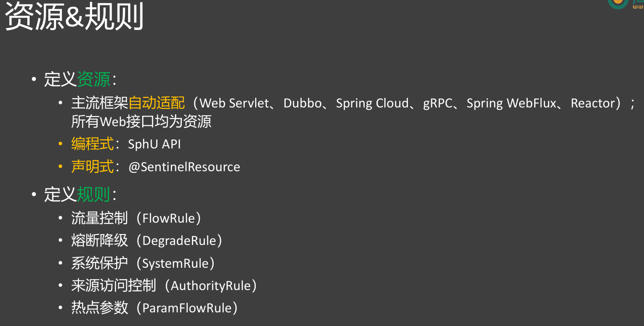Click the 系统保护 (SystemRule) bullet
Image resolution: width=644 pixels, height=326 pixels.
(x=143, y=263)
